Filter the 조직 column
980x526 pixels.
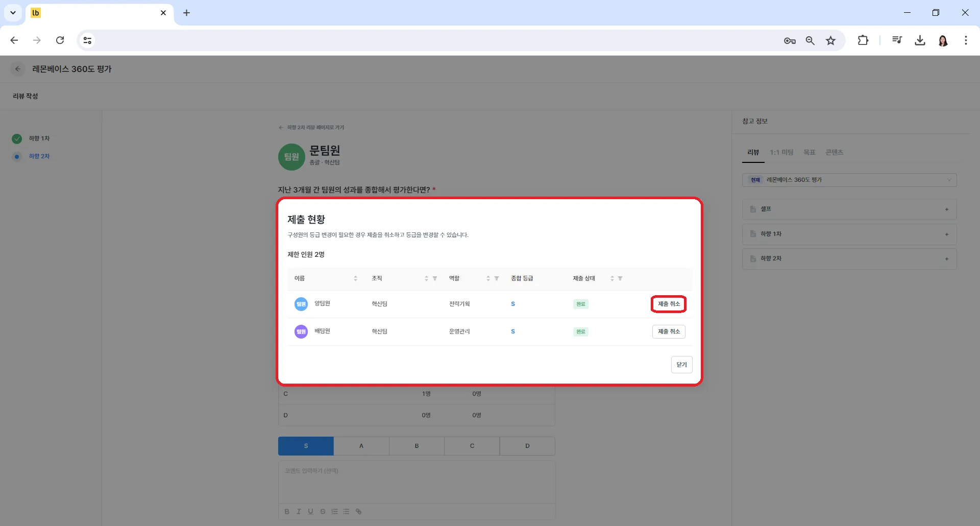click(435, 278)
